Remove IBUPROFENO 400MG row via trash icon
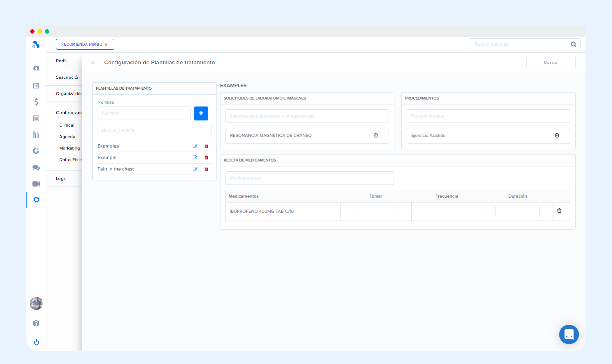This screenshot has height=364, width=612. (560, 211)
